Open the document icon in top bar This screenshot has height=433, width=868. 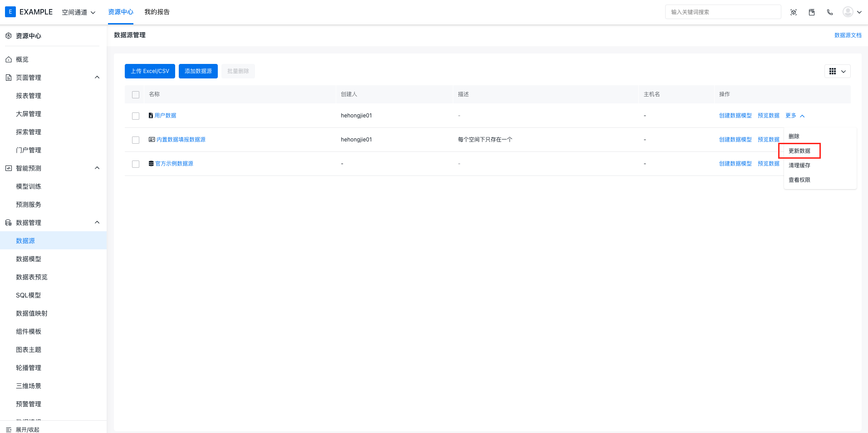pyautogui.click(x=812, y=12)
